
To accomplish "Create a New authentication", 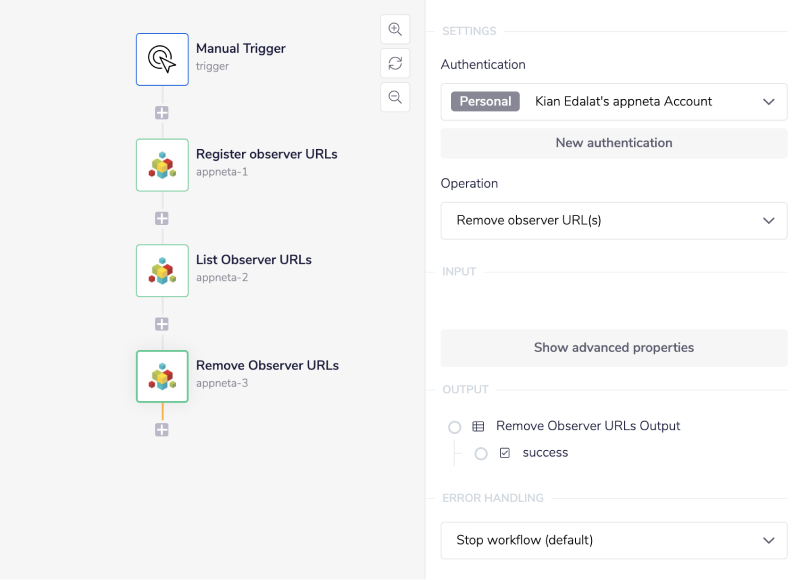I will click(613, 143).
